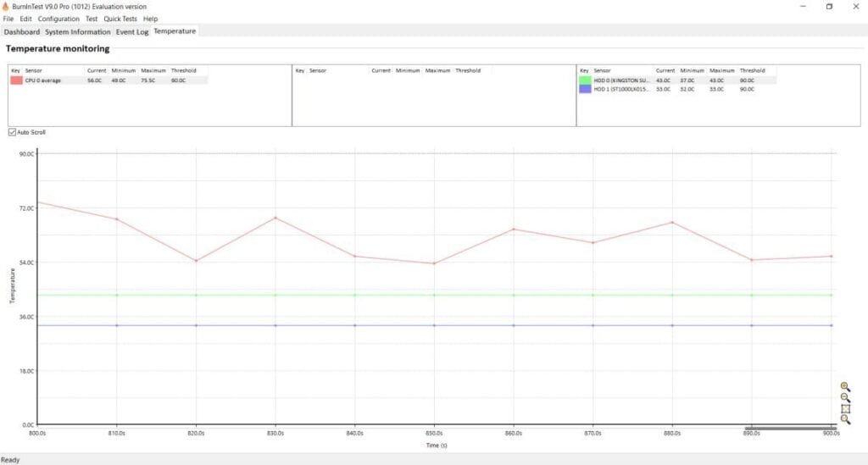Click the HDD 0 Kingston green swatch
Screen dimensions: 868x465
click(x=585, y=80)
